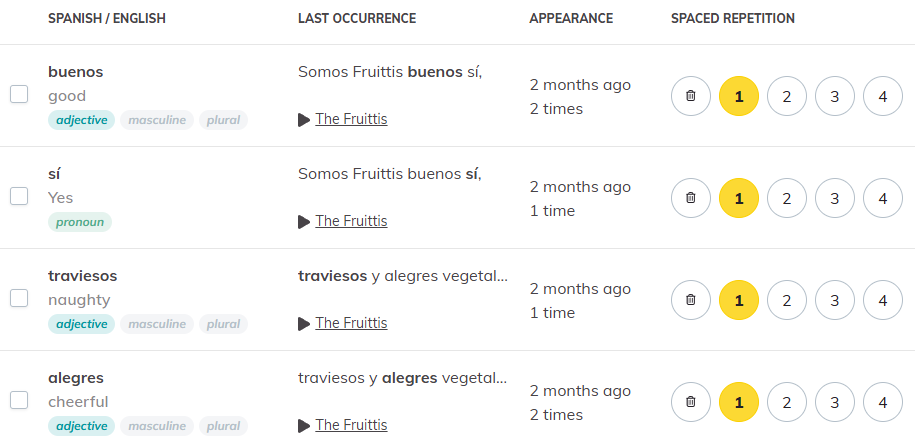Remove traviesos using its trash icon
Image resolution: width=915 pixels, height=442 pixels.
tap(691, 300)
